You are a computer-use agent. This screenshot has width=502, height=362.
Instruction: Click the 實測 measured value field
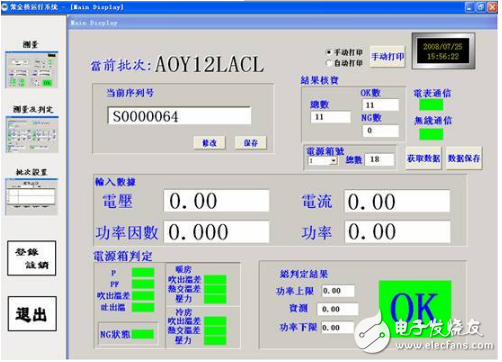tap(338, 309)
